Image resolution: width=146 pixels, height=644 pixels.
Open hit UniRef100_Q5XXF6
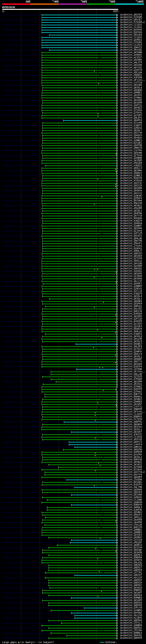(131, 15)
